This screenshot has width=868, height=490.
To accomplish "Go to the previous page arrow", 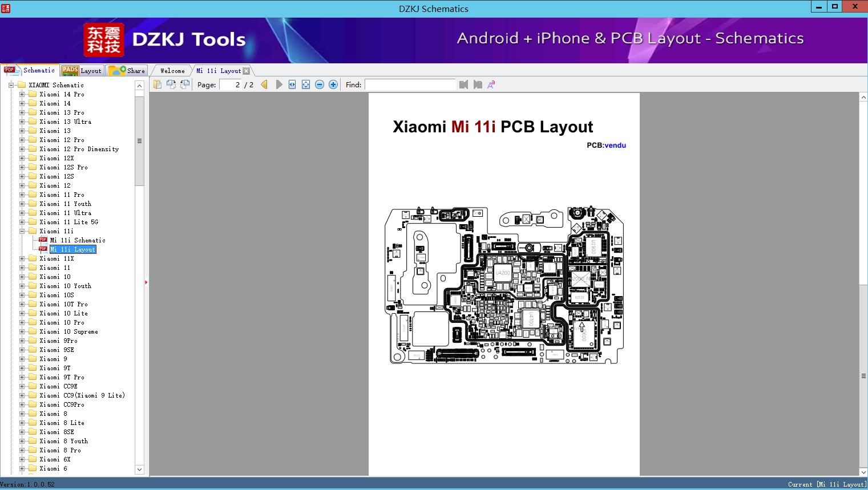I will pos(264,84).
